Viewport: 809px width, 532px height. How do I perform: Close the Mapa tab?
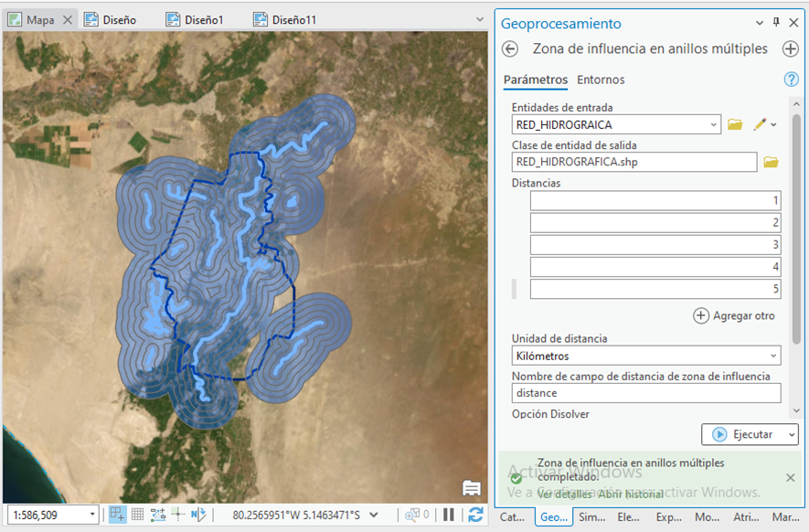(x=68, y=19)
